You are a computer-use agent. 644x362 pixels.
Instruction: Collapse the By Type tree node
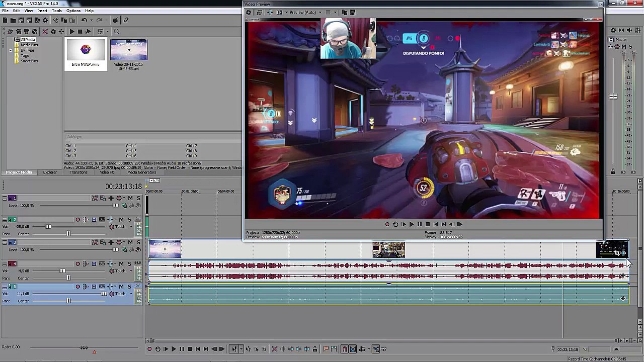pyautogui.click(x=10, y=50)
